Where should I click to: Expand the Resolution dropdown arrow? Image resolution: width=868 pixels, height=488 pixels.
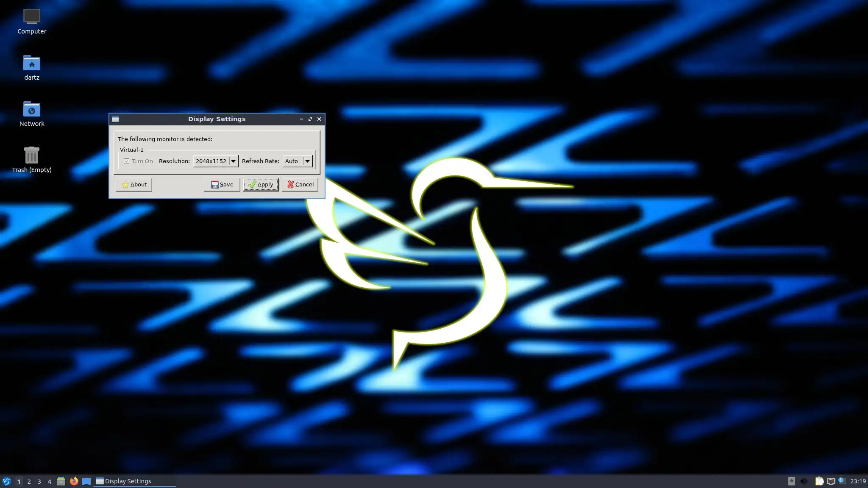(x=233, y=161)
